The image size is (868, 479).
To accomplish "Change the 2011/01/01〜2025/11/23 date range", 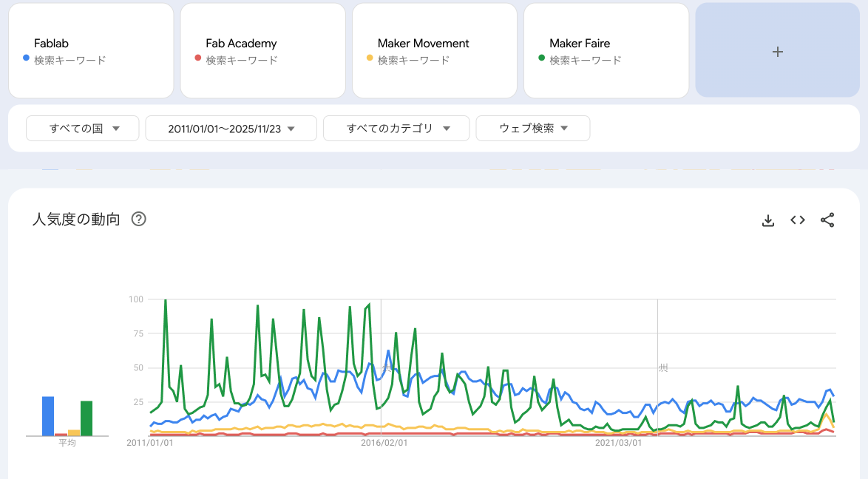I will (x=231, y=128).
